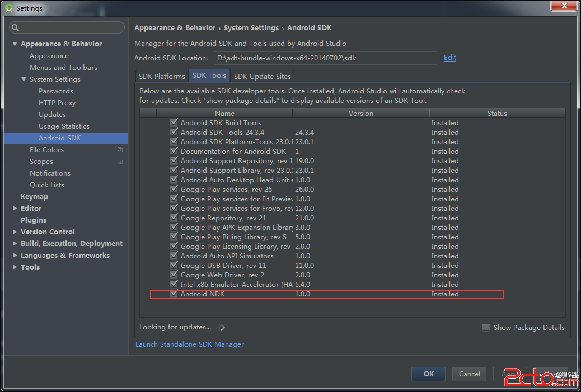The width and height of the screenshot is (581, 392).
Task: Expand the Tools section arrow
Action: [15, 267]
